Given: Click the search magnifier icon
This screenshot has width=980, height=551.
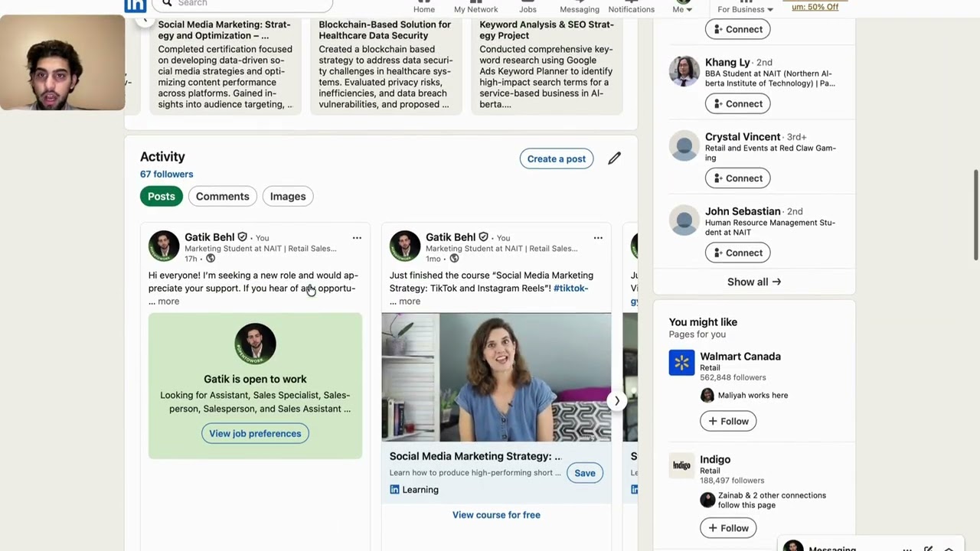Looking at the screenshot, I should [x=167, y=4].
